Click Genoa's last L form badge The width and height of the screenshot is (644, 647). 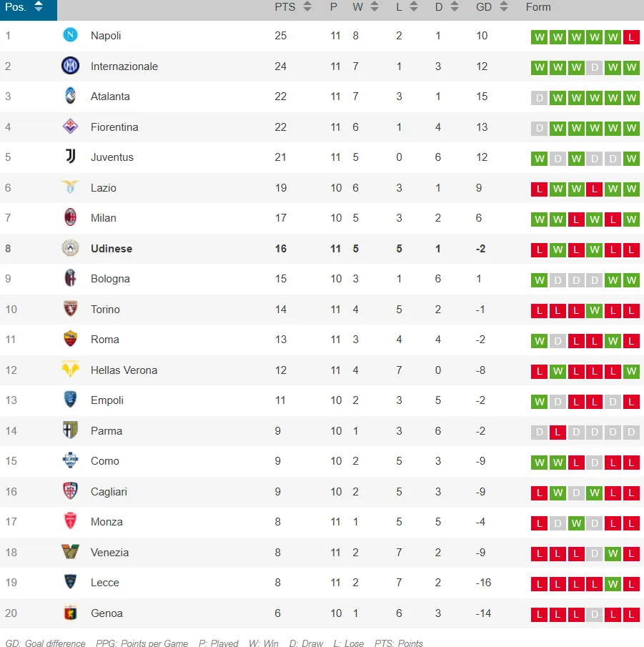click(630, 614)
